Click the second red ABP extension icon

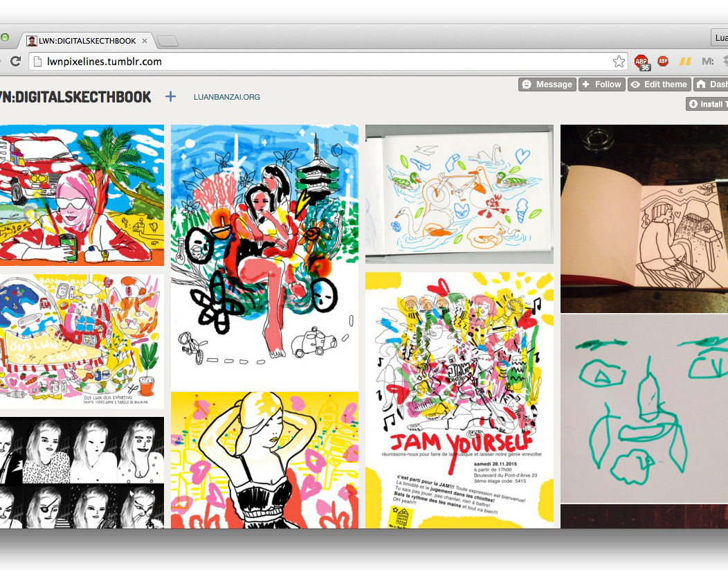[663, 61]
